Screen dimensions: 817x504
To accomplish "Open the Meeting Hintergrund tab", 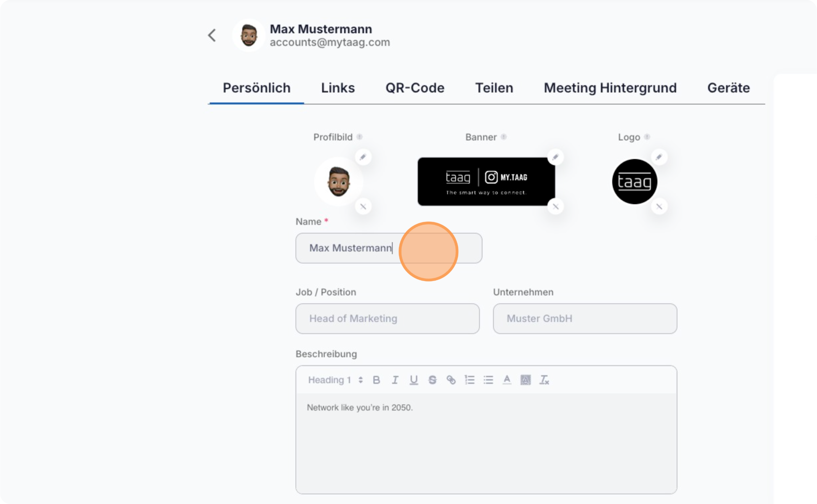I will (610, 88).
